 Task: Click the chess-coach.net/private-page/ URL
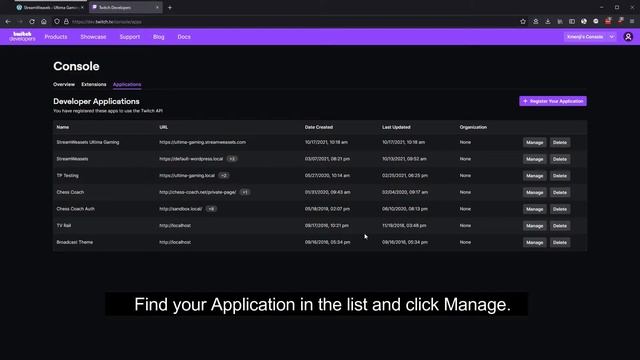(198, 192)
